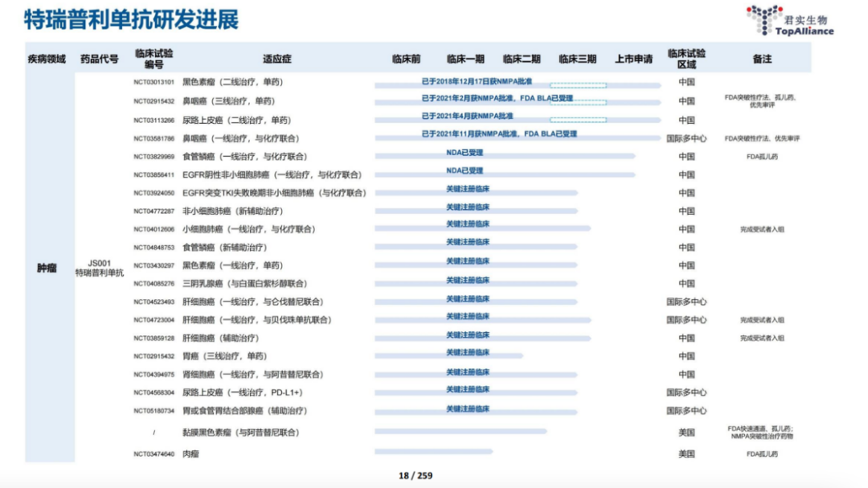Select the JS001 特瑞普利单抗 drug code cell
Viewport: 868px width, 488px height.
(100, 268)
